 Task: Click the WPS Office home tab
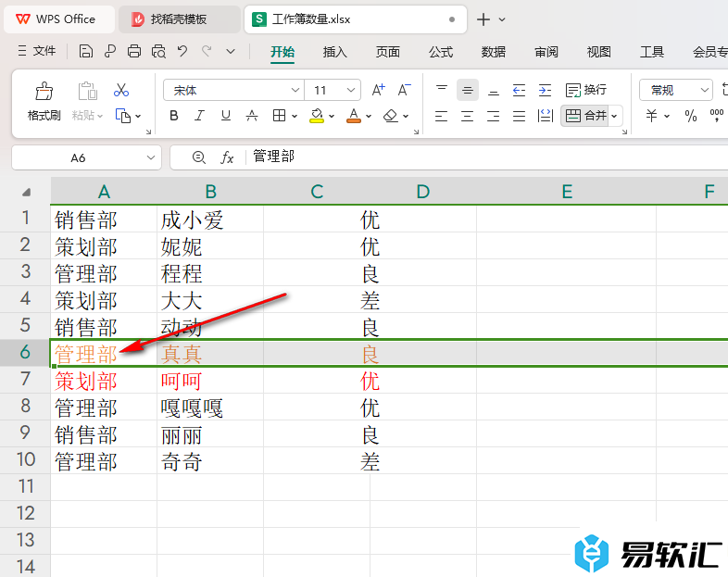tap(59, 19)
